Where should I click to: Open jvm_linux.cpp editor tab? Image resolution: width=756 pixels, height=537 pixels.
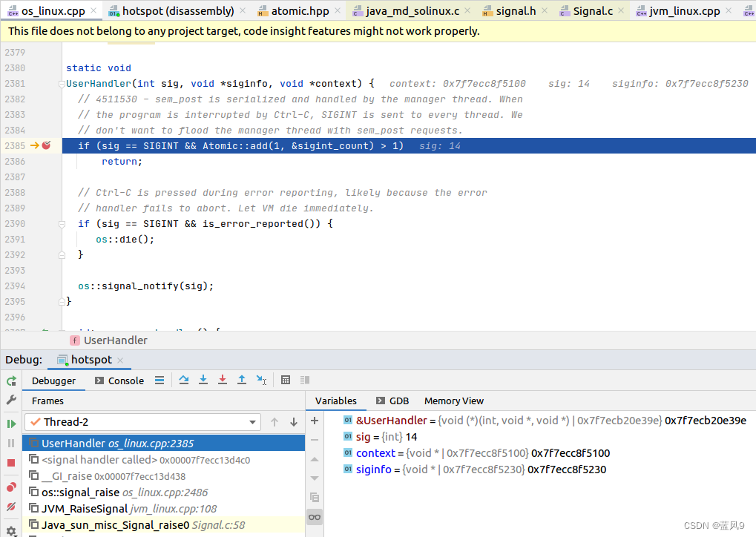click(684, 10)
